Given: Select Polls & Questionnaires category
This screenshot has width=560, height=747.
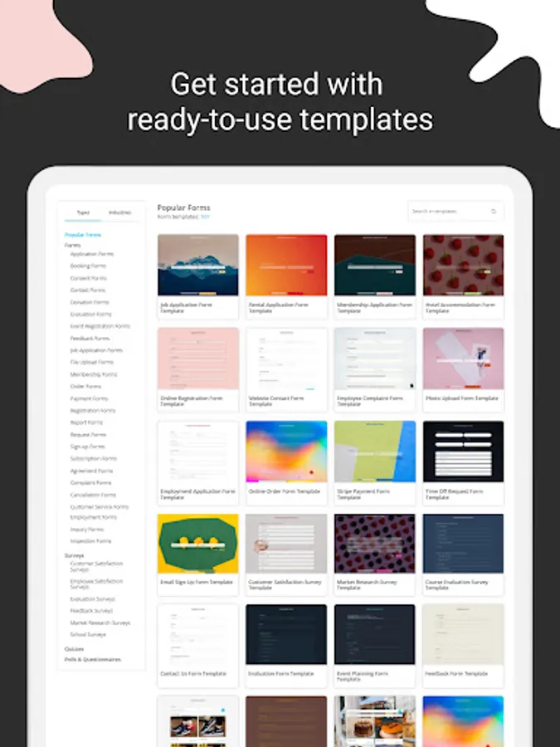Looking at the screenshot, I should [93, 660].
